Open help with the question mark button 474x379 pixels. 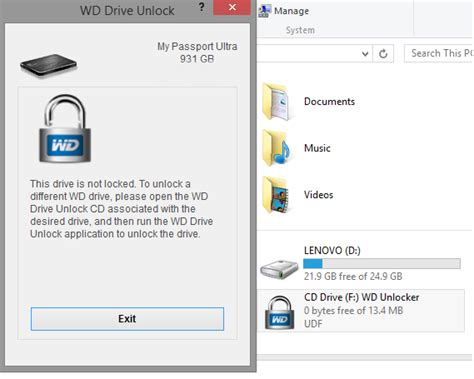[201, 7]
